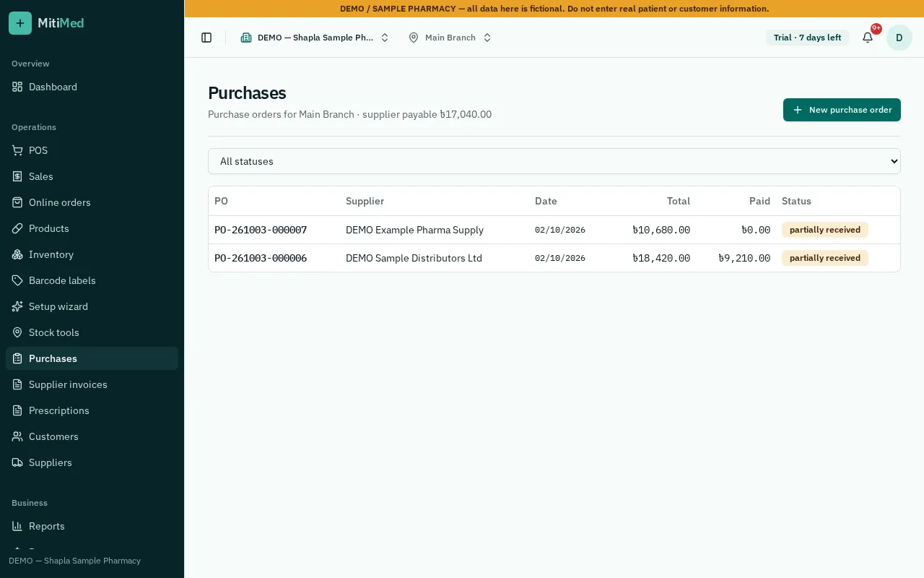The height and width of the screenshot is (578, 924).
Task: Go to Dashboard in the sidebar
Action: point(92,87)
